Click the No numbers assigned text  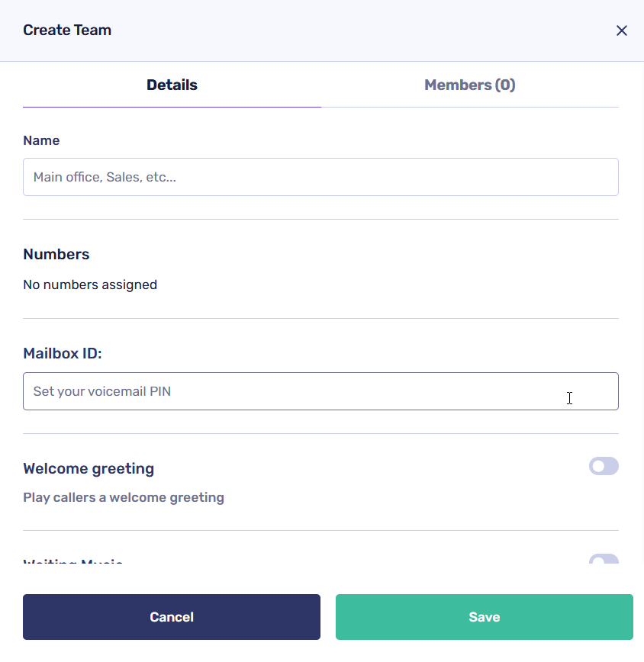click(x=90, y=284)
